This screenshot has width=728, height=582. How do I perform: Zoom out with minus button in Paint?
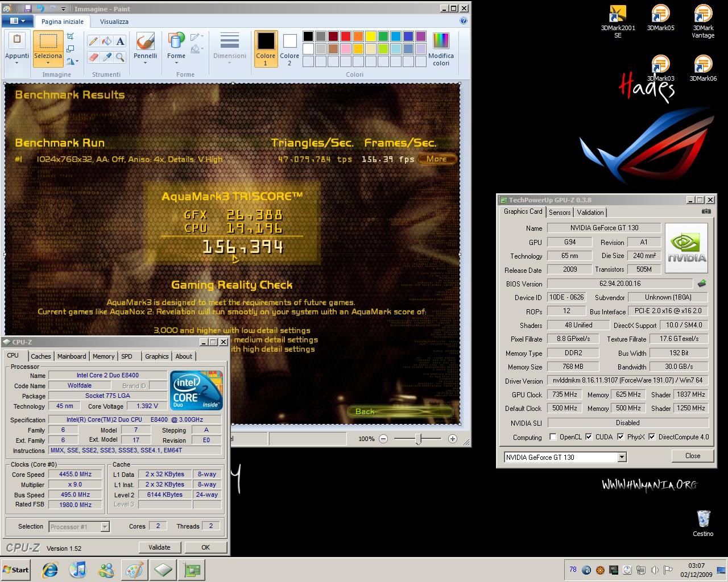383,439
